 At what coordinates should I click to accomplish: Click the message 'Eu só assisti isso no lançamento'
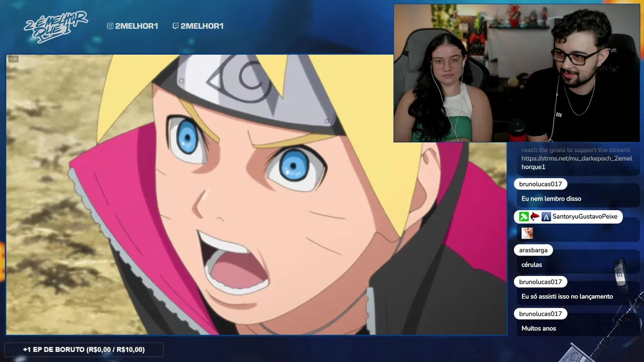(x=567, y=296)
